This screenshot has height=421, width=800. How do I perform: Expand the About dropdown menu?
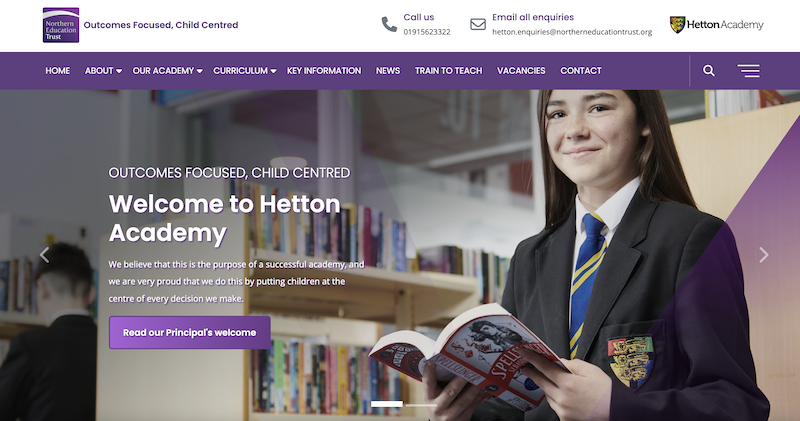(x=103, y=71)
